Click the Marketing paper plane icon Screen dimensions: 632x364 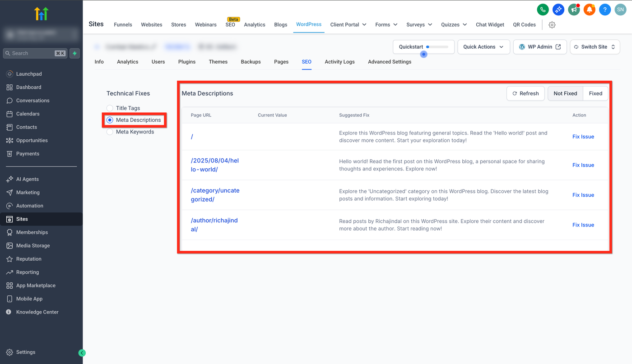coord(9,193)
